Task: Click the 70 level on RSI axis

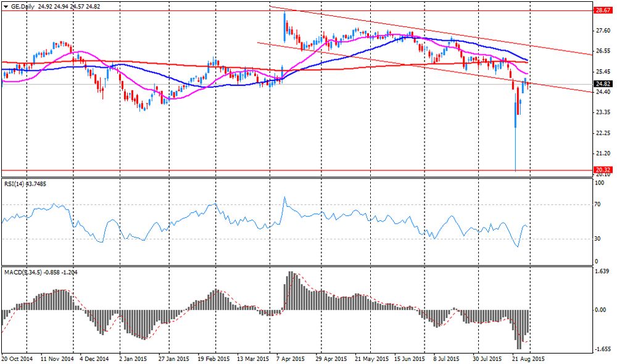Action: pyautogui.click(x=598, y=204)
